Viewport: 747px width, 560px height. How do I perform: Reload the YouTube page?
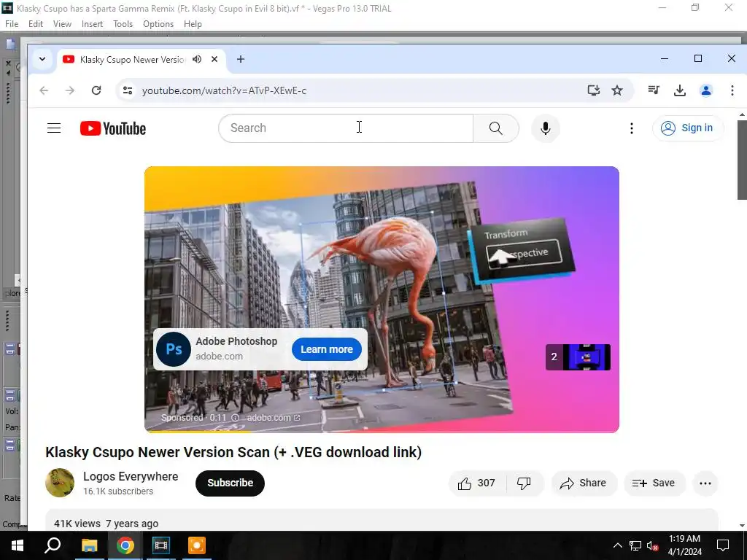[x=96, y=90]
